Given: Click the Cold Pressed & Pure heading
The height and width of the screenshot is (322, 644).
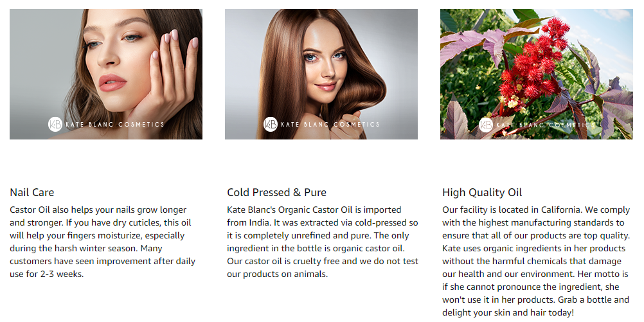Looking at the screenshot, I should tap(277, 192).
